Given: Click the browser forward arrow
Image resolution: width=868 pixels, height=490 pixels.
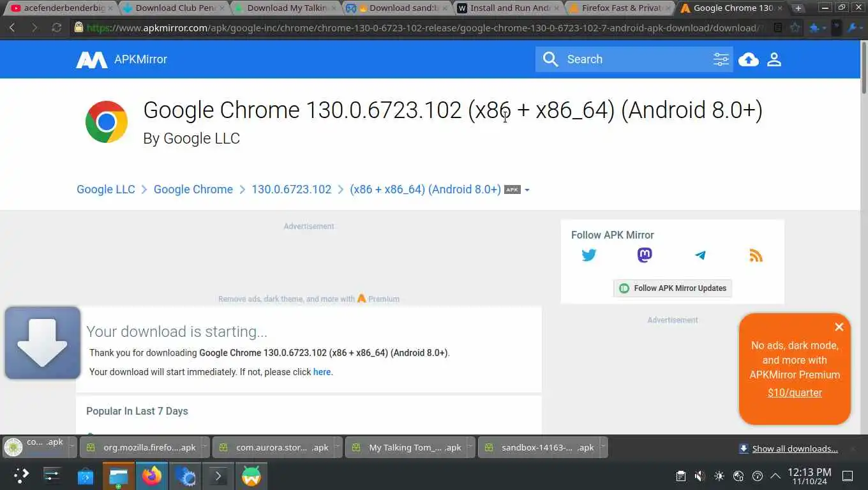Looking at the screenshot, I should [34, 27].
